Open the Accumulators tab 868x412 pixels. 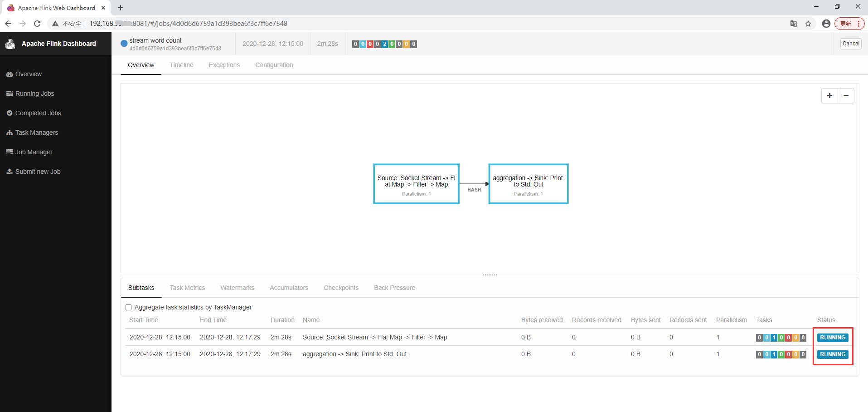point(289,288)
